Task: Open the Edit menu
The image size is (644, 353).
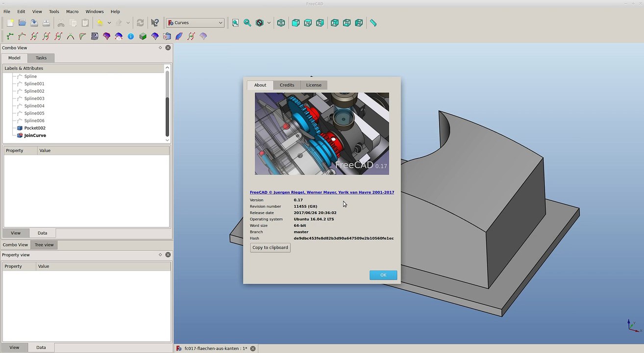Action: click(21, 11)
